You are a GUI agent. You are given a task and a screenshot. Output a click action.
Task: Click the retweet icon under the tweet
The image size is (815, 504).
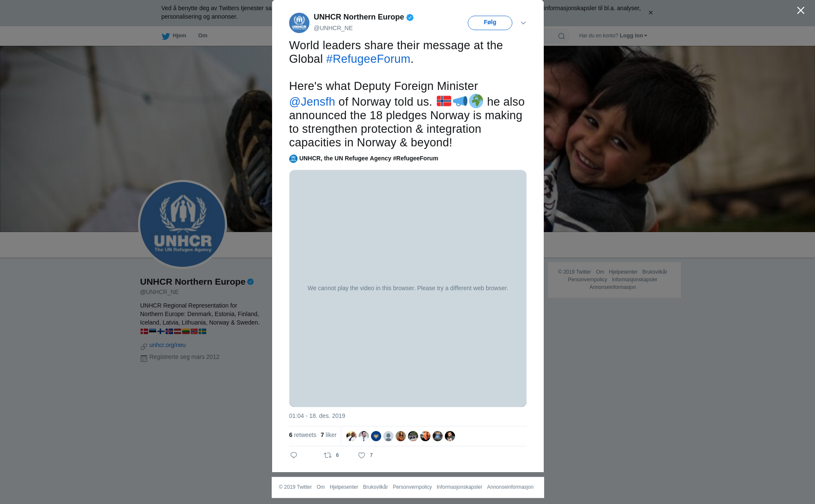tap(328, 455)
